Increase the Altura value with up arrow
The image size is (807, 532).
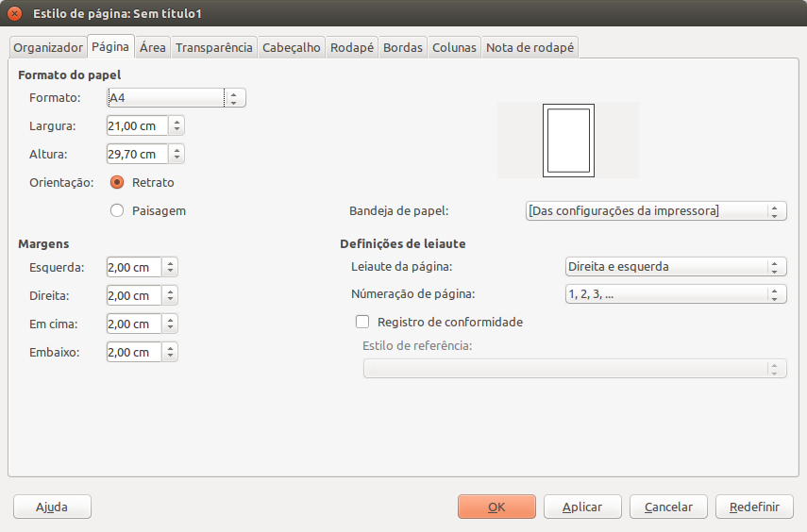(x=177, y=150)
